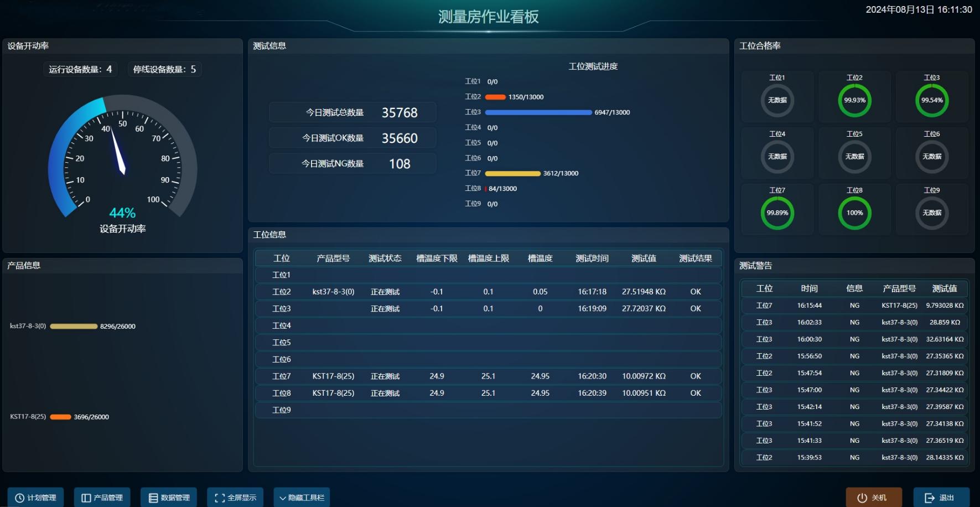
Task: Toggle 全屏显示 fullscreen display
Action: coord(235,498)
